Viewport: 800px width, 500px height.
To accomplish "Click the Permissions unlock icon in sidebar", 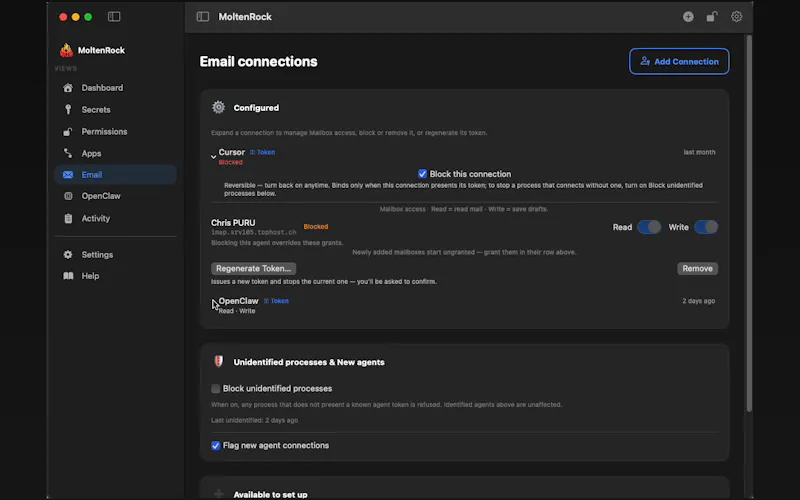I will click(x=68, y=132).
